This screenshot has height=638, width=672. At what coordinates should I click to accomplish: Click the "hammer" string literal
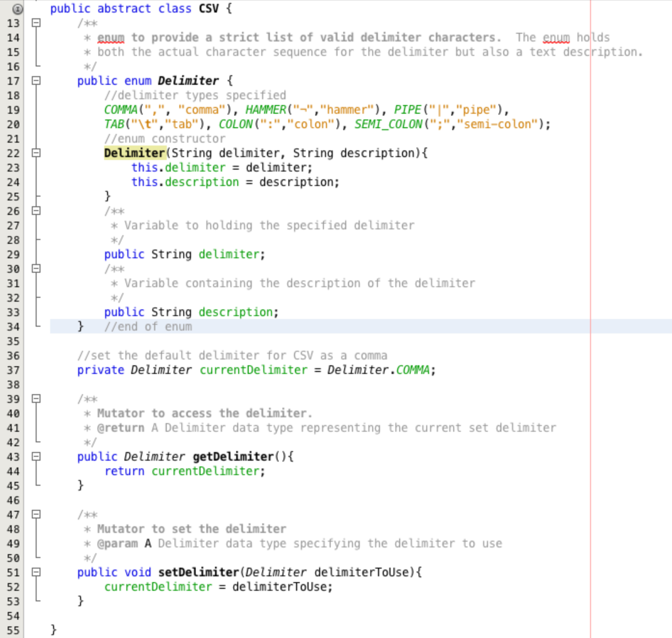tap(347, 110)
